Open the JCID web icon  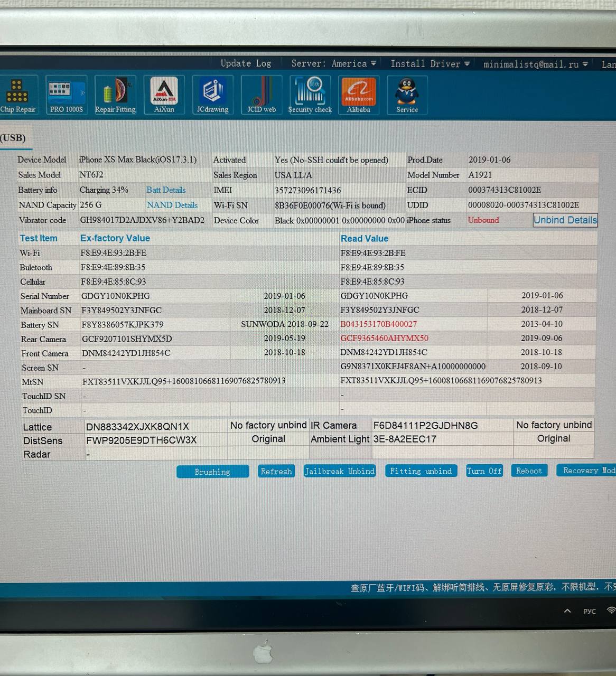pos(262,95)
